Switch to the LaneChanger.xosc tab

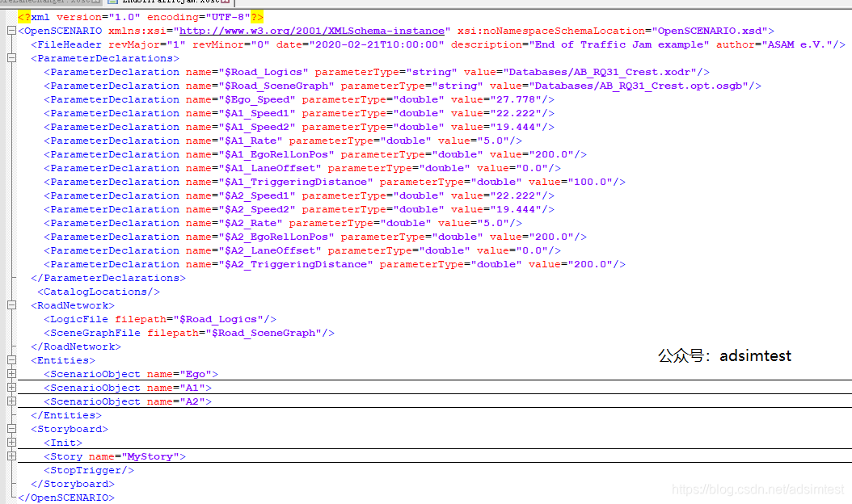tap(44, 2)
